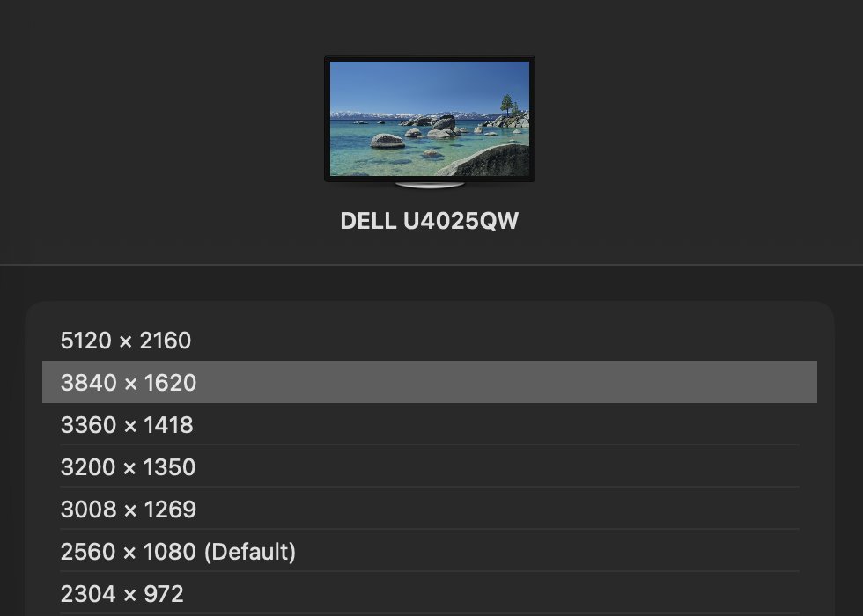Choose the 3360 × 1418 resolution option
This screenshot has width=863, height=616.
coord(127,425)
